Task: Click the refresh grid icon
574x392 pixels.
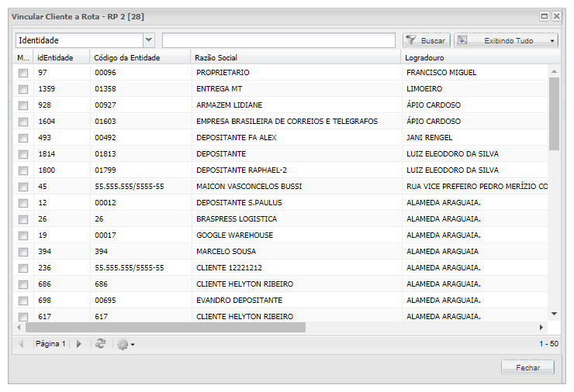Action: click(100, 344)
